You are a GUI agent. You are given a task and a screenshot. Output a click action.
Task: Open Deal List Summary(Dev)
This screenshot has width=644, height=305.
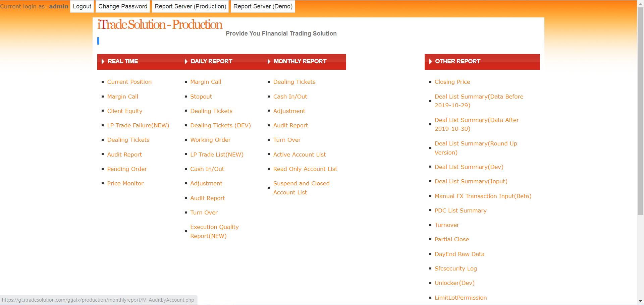[x=469, y=167]
